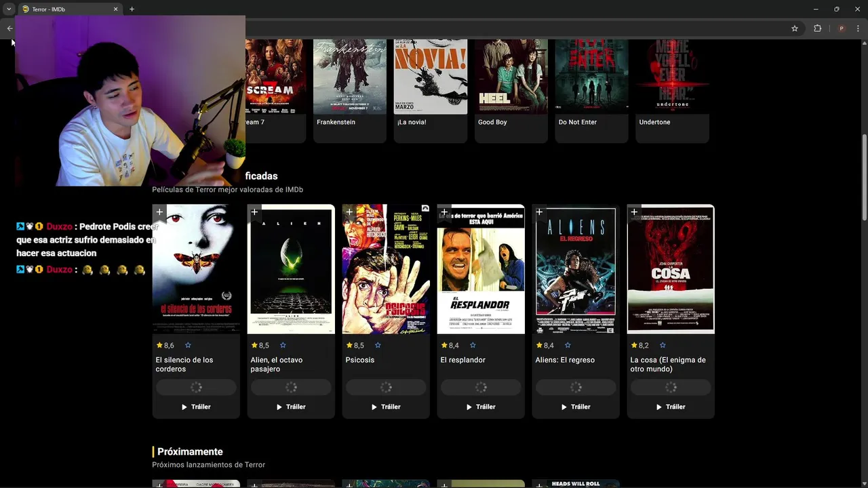Open browser extensions puzzle icon
The image size is (868, 488).
point(817,28)
